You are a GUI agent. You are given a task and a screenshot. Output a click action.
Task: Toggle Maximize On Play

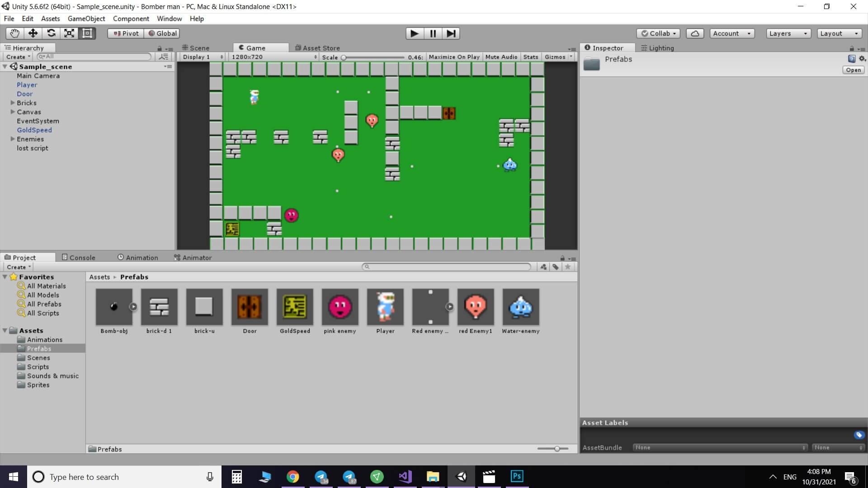[x=454, y=57]
